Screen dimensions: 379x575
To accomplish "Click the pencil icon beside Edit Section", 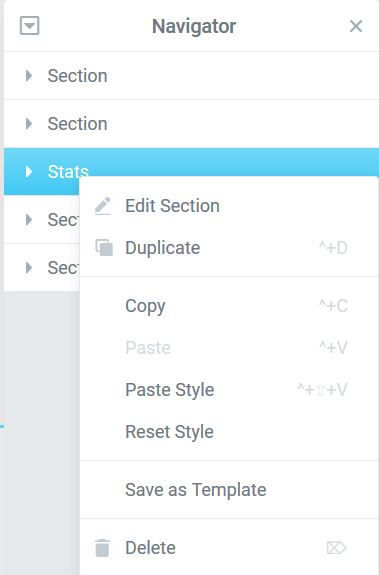I will click(x=103, y=206).
